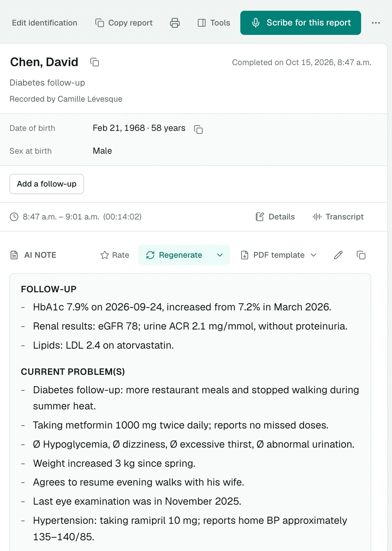This screenshot has width=392, height=551.
Task: Click the Last eye examination line
Action: point(137,501)
